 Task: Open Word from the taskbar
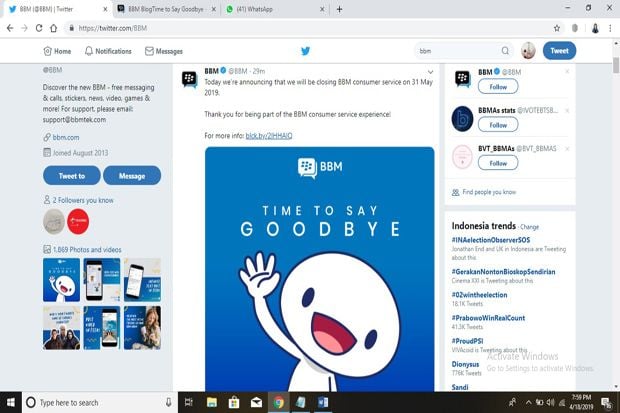coord(323,402)
